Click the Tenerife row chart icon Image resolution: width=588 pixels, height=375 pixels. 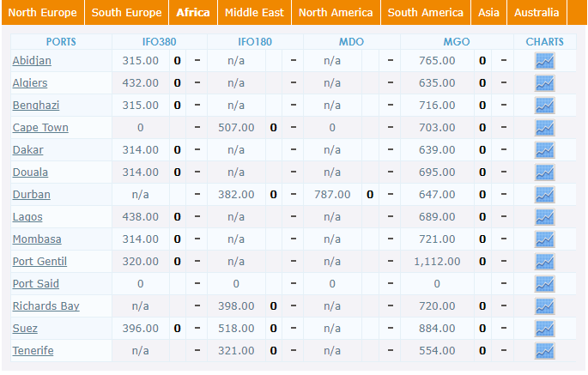coord(544,351)
